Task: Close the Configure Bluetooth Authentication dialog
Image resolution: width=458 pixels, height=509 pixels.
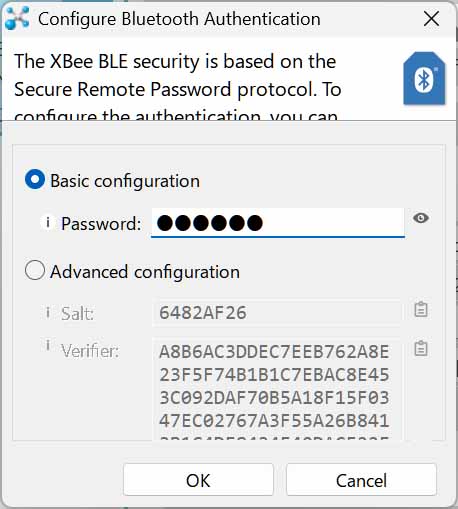Action: point(431,19)
